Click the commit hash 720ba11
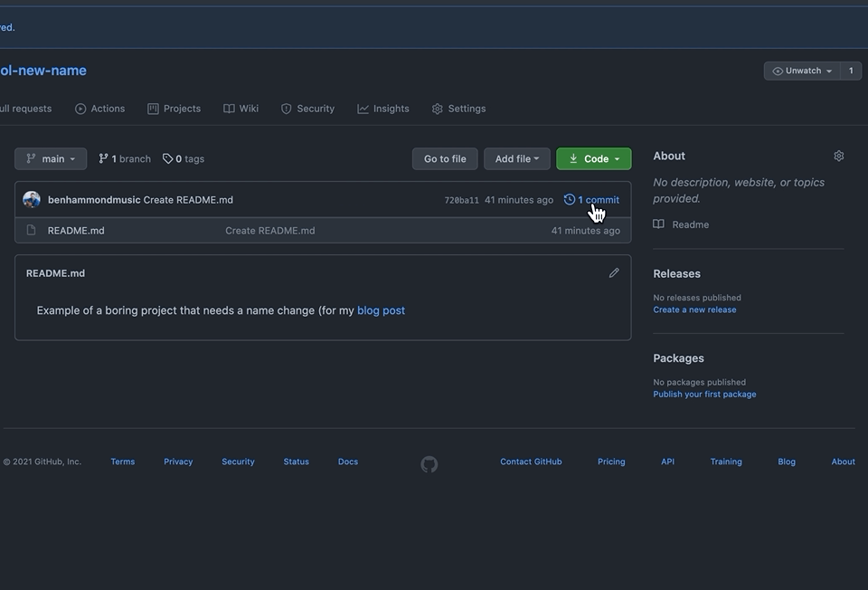This screenshot has width=868, height=590. pos(462,201)
